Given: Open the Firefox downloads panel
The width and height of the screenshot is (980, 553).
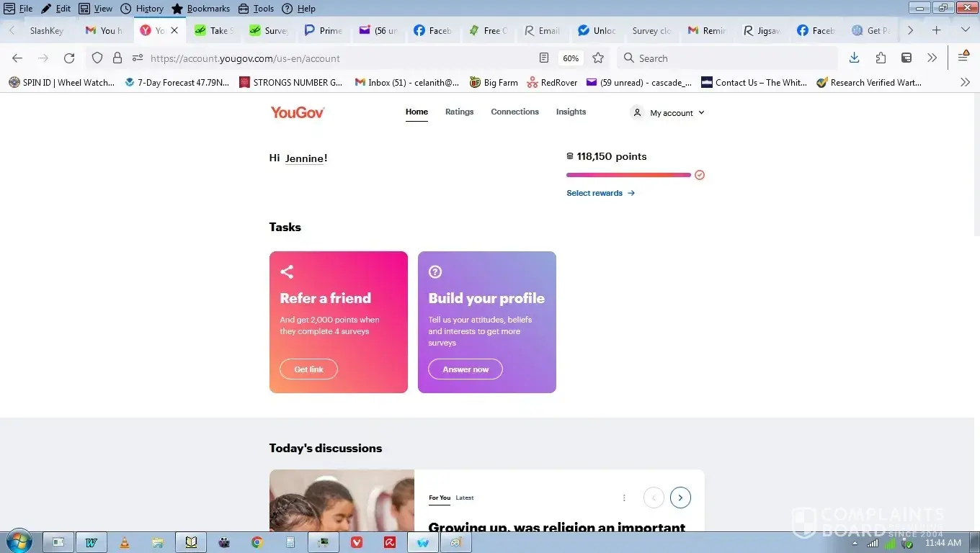Looking at the screenshot, I should click(854, 58).
